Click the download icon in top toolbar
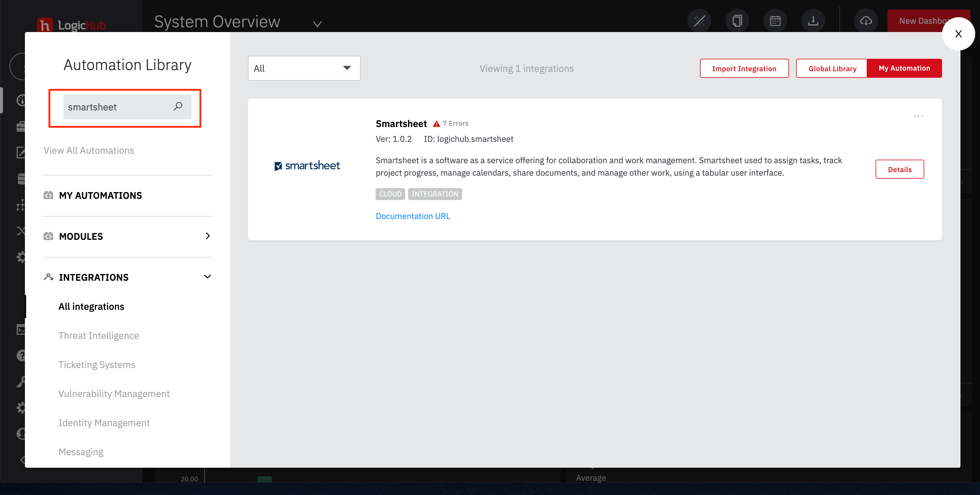 point(813,20)
